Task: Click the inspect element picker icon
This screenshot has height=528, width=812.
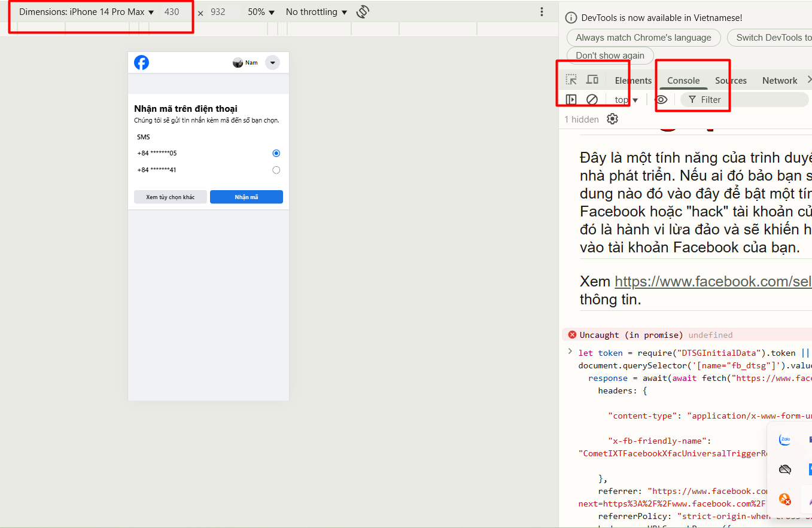Action: click(571, 80)
